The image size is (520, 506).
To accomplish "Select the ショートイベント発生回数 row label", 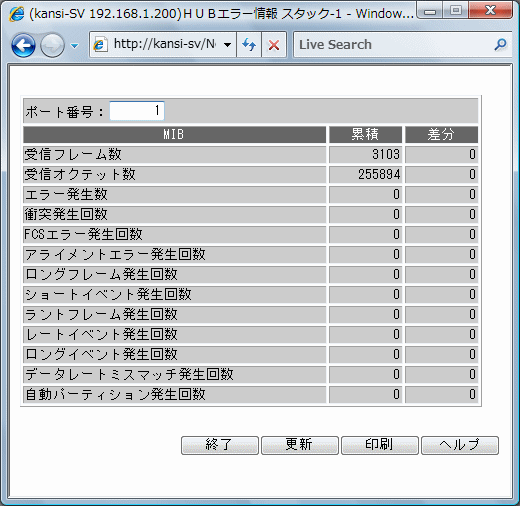I will (x=108, y=294).
